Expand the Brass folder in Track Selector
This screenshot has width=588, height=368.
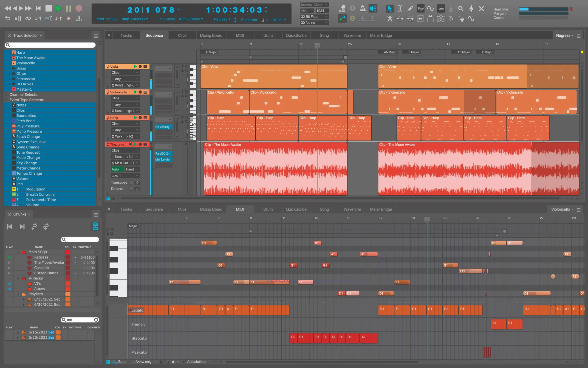point(10,68)
